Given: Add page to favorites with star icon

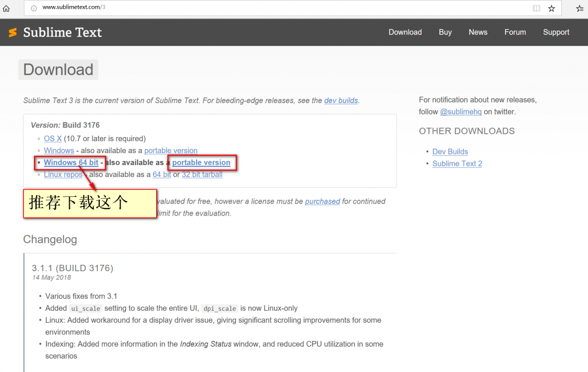Looking at the screenshot, I should click(552, 8).
